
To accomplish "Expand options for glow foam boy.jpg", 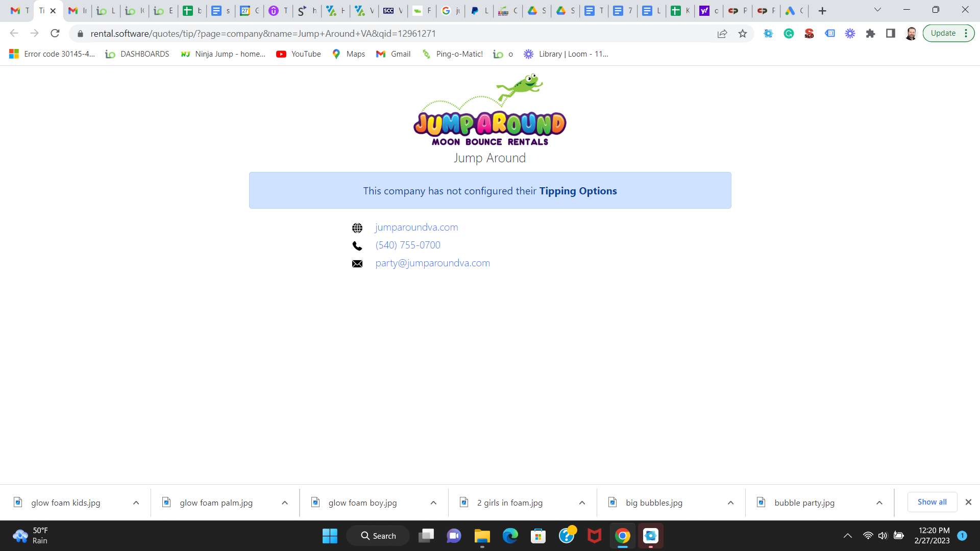I will [x=433, y=503].
